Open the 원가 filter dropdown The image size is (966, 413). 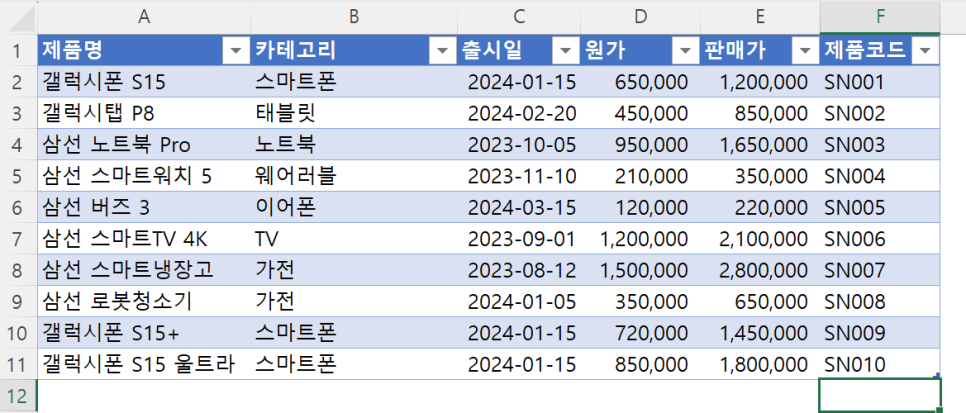coord(685,51)
